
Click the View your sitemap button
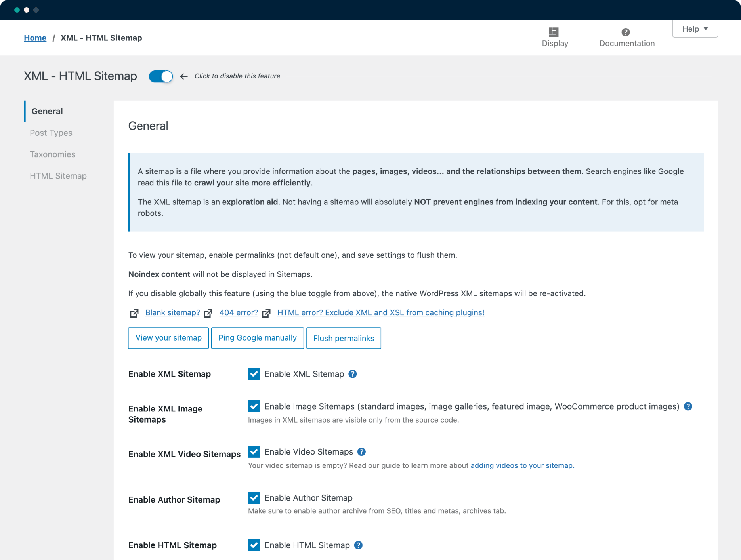pyautogui.click(x=168, y=338)
